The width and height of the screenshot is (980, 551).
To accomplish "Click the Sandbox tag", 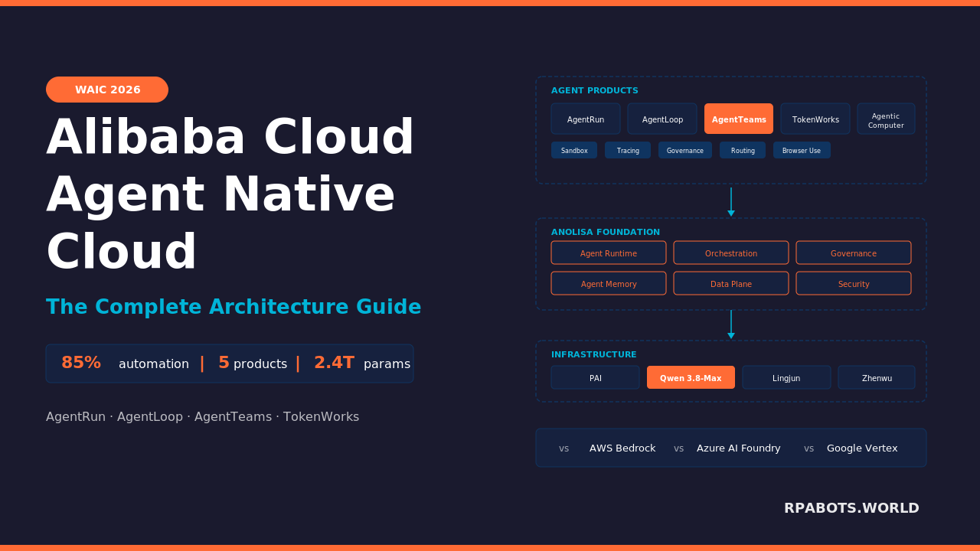I will 574,150.
